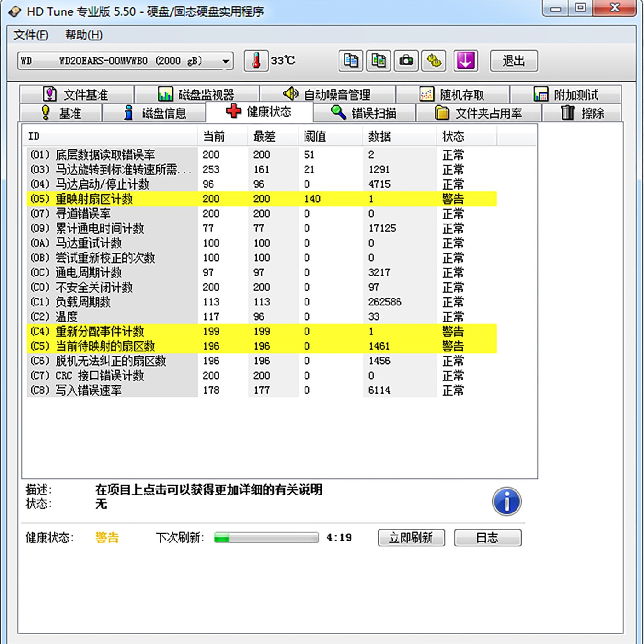
Task: Click the 立即刷新 button
Action: point(411,538)
